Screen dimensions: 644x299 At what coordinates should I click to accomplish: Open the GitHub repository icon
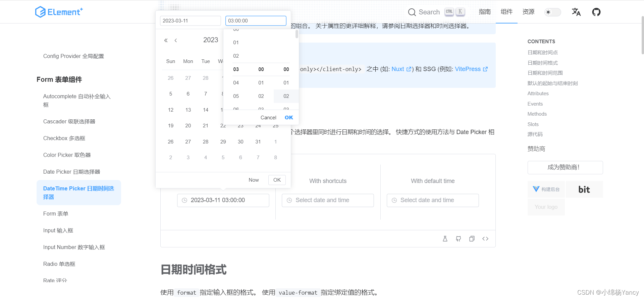596,12
